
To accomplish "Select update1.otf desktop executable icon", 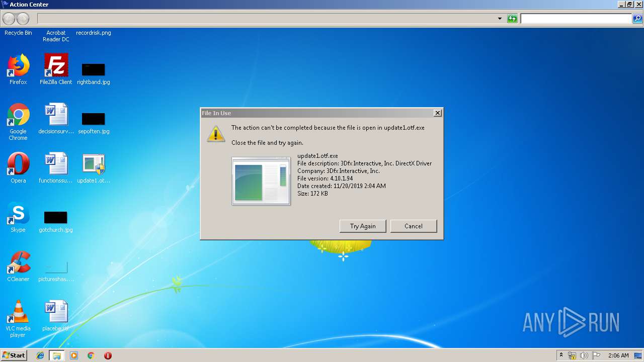I will point(94,168).
